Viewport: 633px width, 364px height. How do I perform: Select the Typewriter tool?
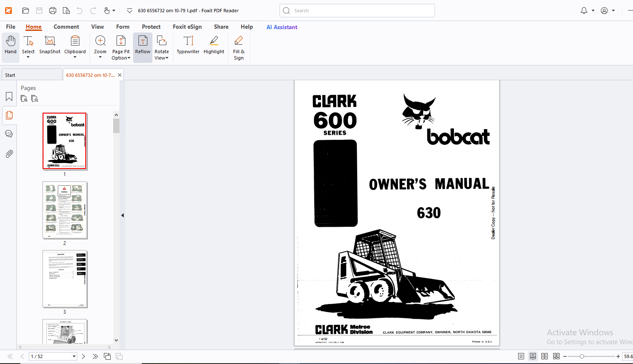click(188, 45)
